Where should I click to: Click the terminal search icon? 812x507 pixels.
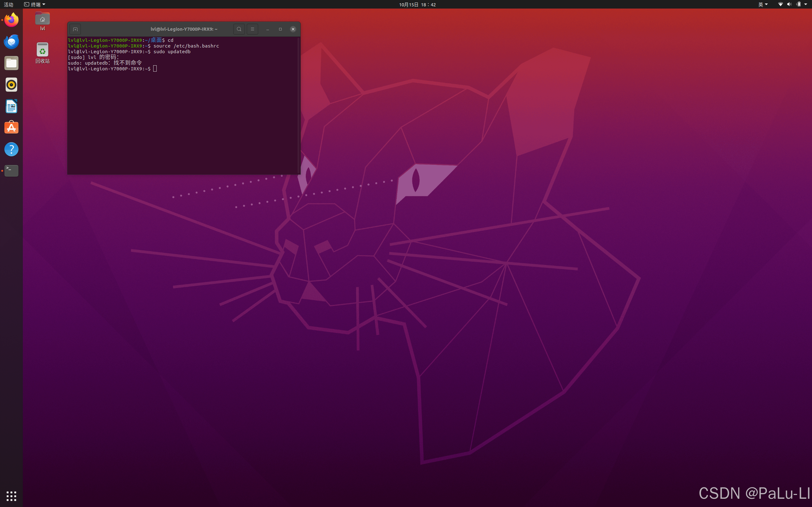[239, 29]
